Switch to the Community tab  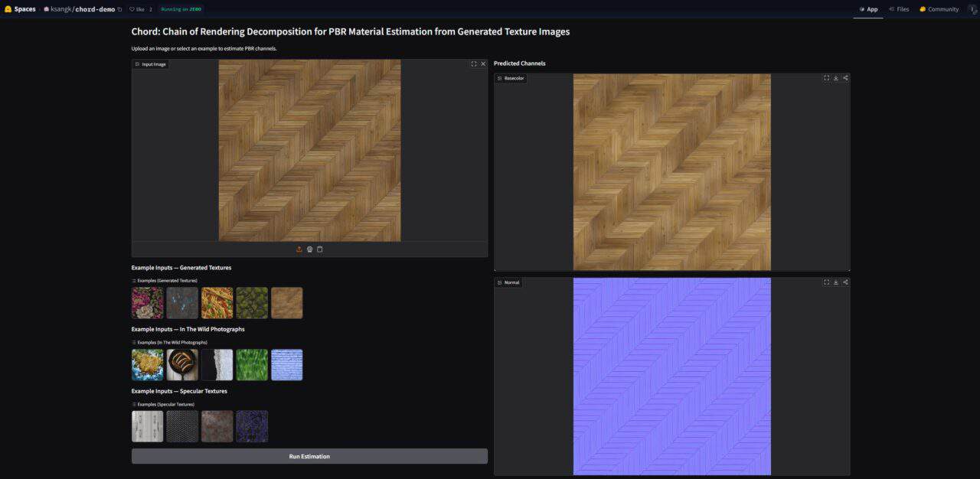click(939, 9)
